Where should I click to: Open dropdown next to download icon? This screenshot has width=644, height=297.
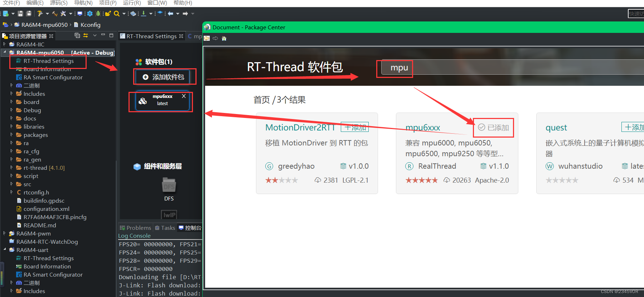151,14
